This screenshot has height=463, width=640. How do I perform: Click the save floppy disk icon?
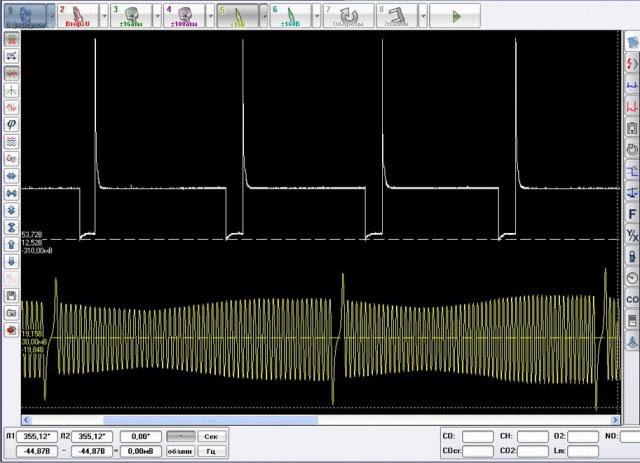pyautogui.click(x=11, y=296)
